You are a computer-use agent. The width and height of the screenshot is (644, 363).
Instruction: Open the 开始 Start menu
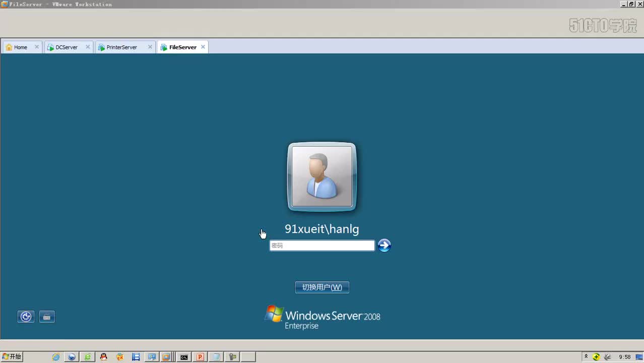click(x=12, y=357)
